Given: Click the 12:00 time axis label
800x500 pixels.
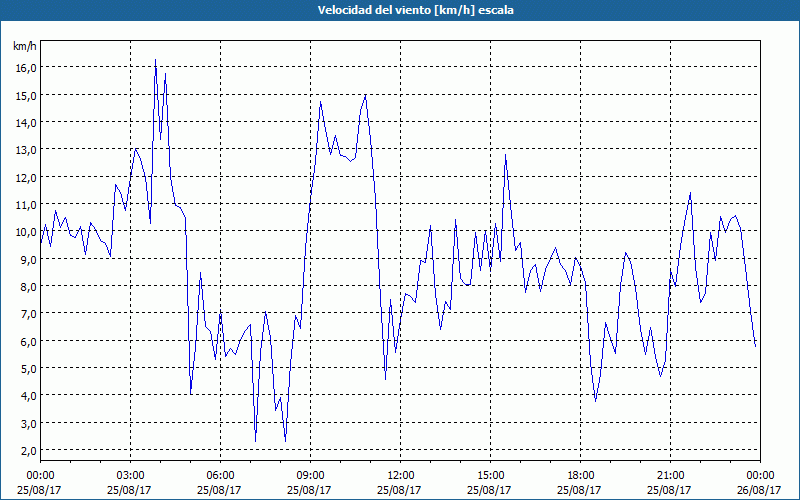Looking at the screenshot, I should [401, 476].
